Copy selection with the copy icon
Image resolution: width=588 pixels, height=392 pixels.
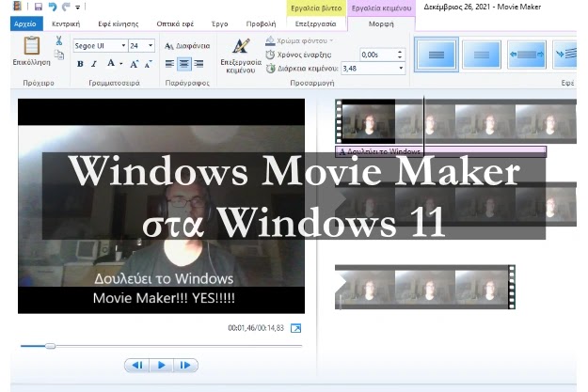(x=59, y=55)
